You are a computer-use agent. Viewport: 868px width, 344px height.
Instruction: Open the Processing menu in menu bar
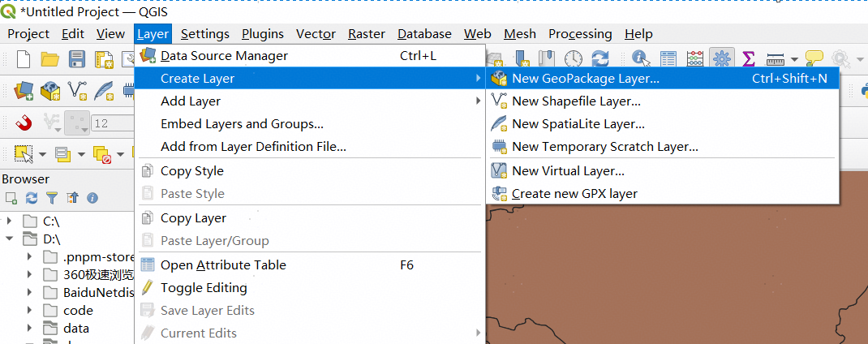coord(579,33)
